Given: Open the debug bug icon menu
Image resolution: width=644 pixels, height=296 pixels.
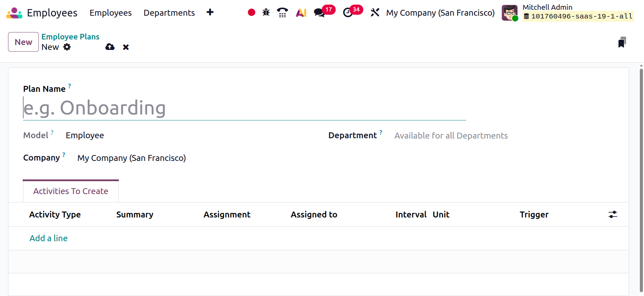Looking at the screenshot, I should (266, 13).
